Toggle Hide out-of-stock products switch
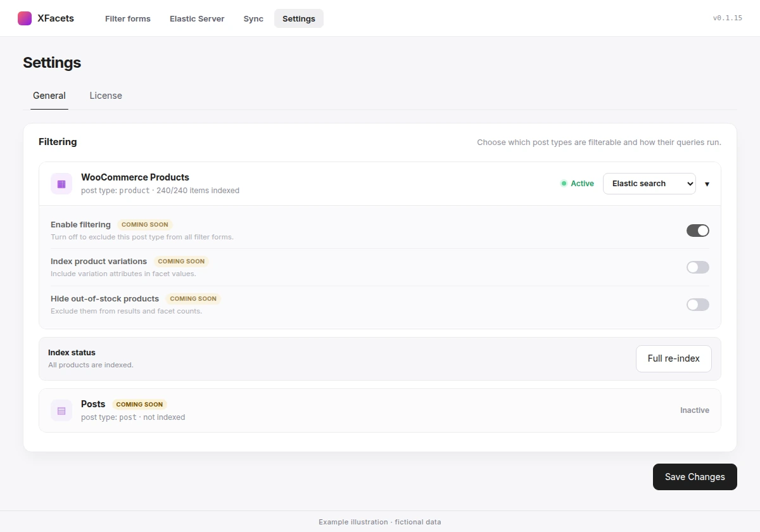The image size is (760, 532). tap(698, 305)
